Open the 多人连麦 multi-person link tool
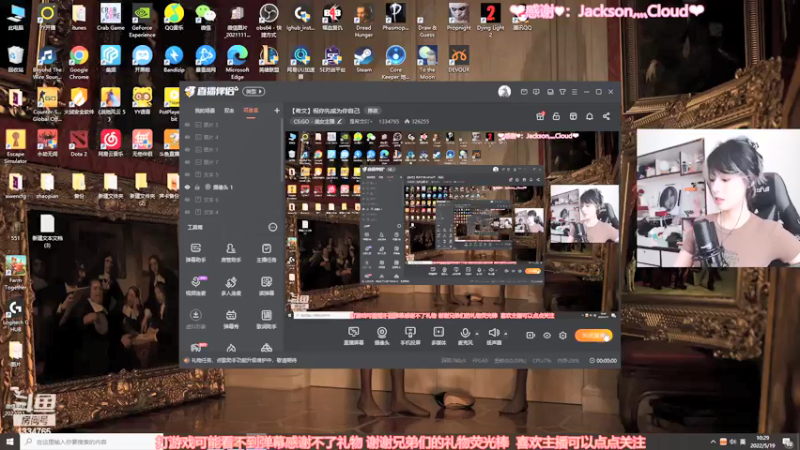Image resolution: width=800 pixels, height=450 pixels. (231, 286)
